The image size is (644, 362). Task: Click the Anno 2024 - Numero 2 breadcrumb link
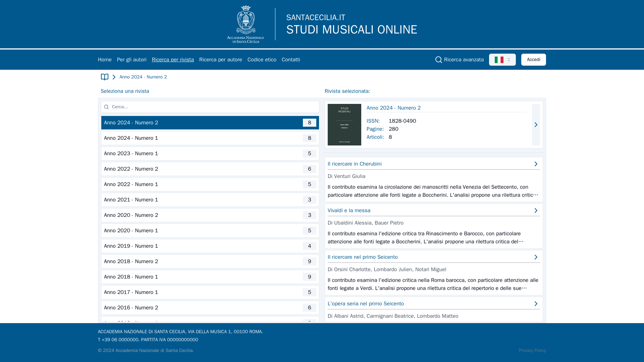(143, 77)
